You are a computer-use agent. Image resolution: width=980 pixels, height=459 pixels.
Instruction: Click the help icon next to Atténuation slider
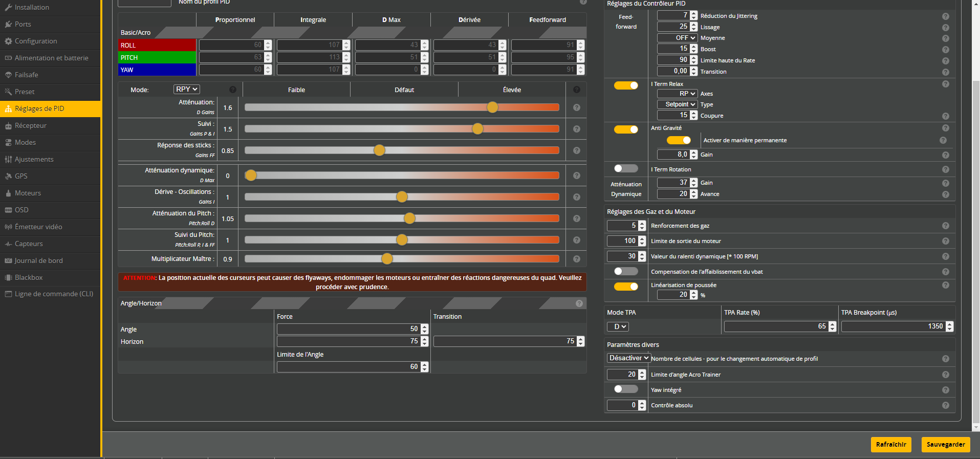(x=576, y=107)
